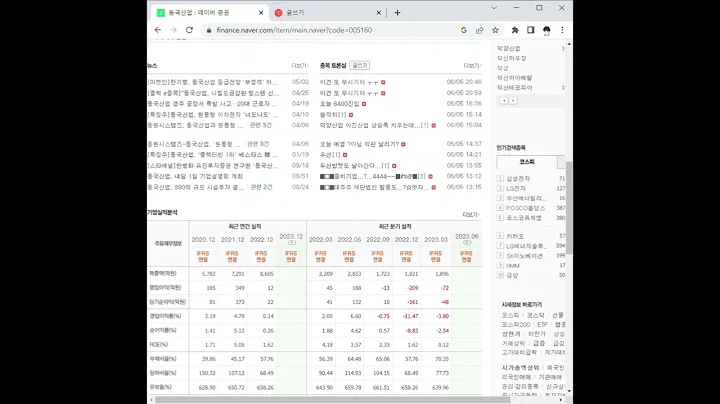Screen dimensions: 720x404
Task: Click 더보기 in the 종목토론실 section
Action: pos(472,66)
